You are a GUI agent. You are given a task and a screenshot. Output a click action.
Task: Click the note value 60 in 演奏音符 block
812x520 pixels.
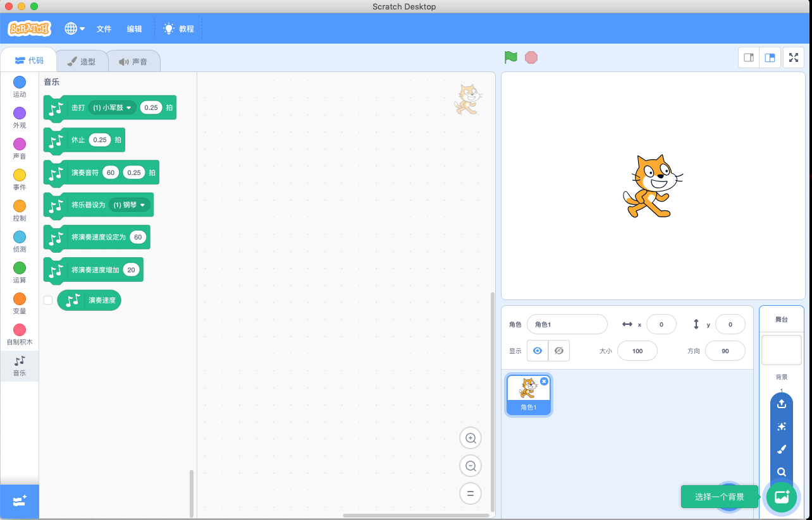(111, 172)
